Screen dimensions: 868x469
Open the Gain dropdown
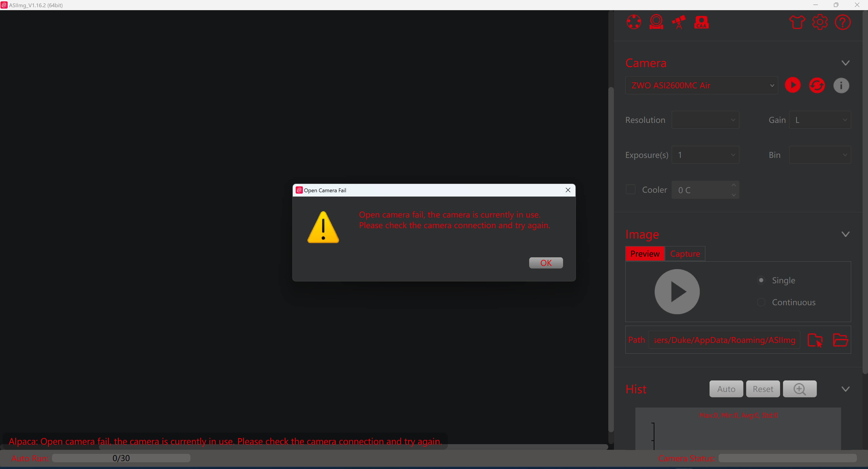point(820,120)
